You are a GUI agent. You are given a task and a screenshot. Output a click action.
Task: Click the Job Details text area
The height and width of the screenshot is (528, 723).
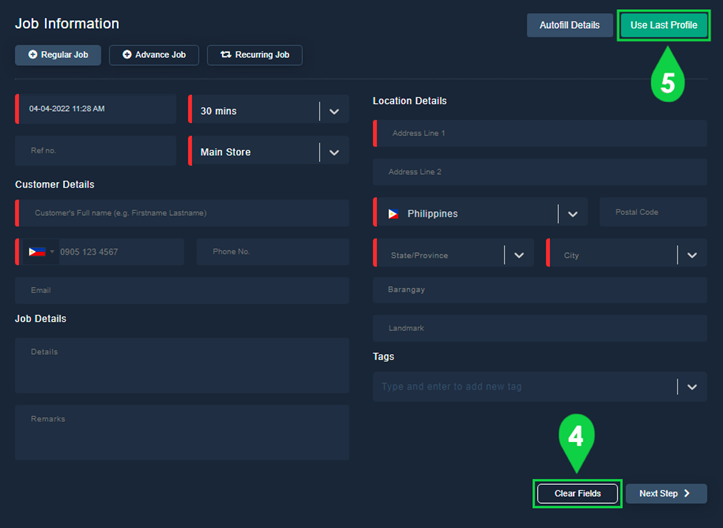click(x=182, y=365)
